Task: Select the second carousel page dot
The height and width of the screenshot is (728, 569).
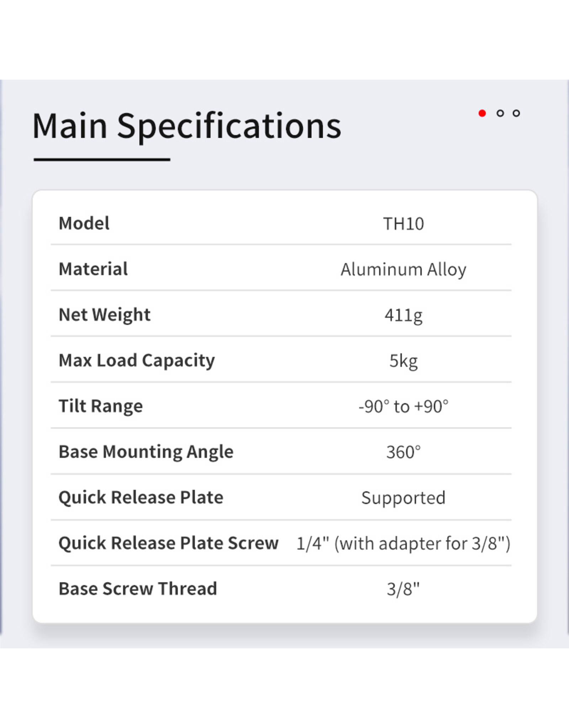Action: click(500, 113)
